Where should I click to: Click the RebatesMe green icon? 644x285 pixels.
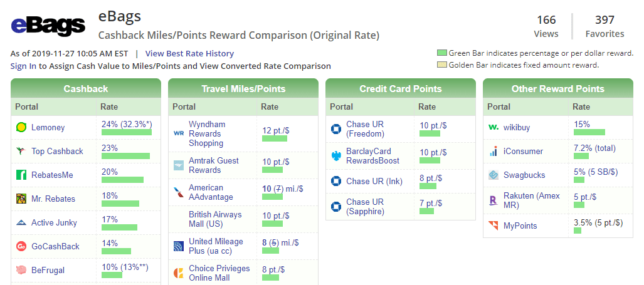tap(21, 175)
